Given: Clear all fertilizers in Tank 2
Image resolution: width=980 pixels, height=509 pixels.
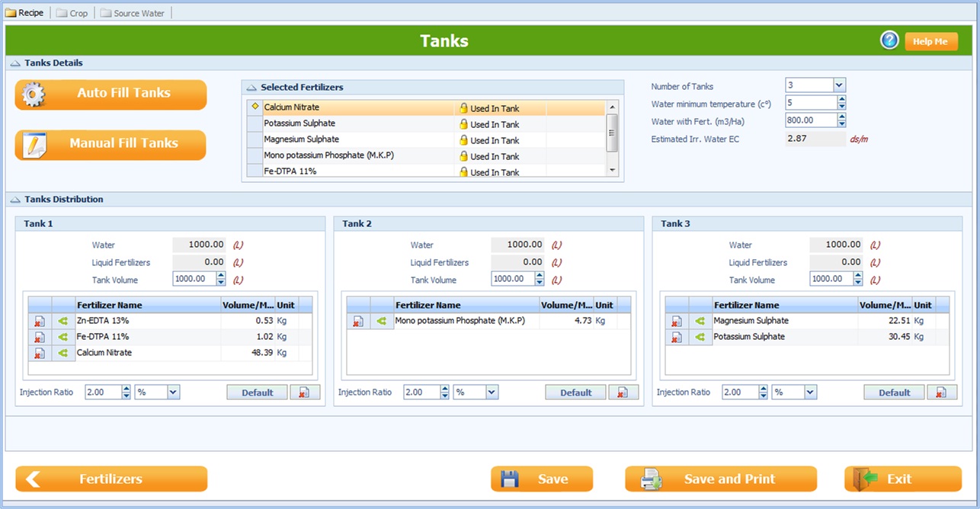Looking at the screenshot, I should (x=623, y=392).
